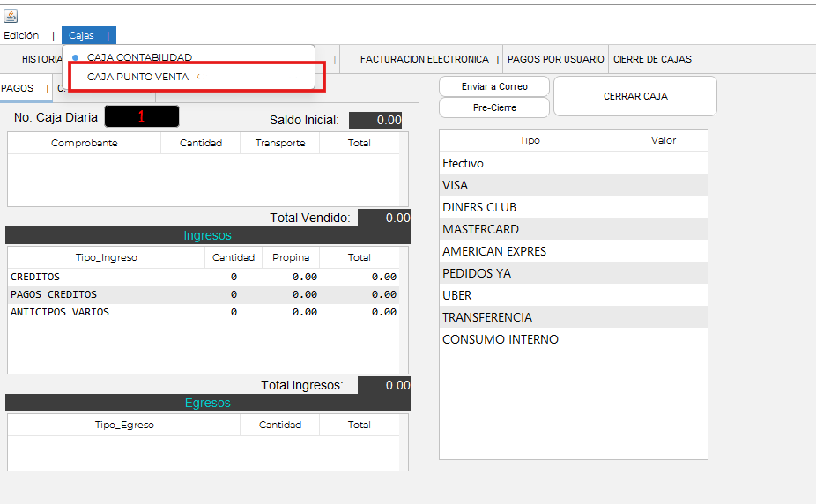
Task: Open FACTURACION ELECTRONICA tab
Action: (x=424, y=59)
